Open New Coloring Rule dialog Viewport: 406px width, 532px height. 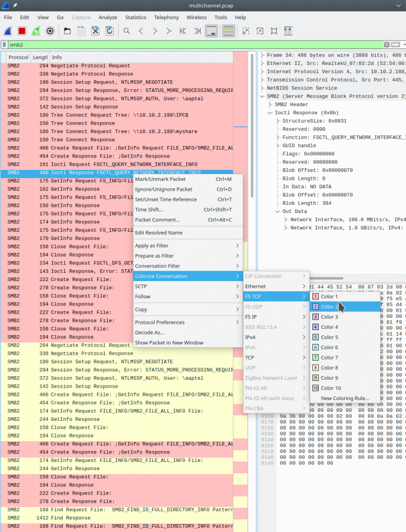345,398
